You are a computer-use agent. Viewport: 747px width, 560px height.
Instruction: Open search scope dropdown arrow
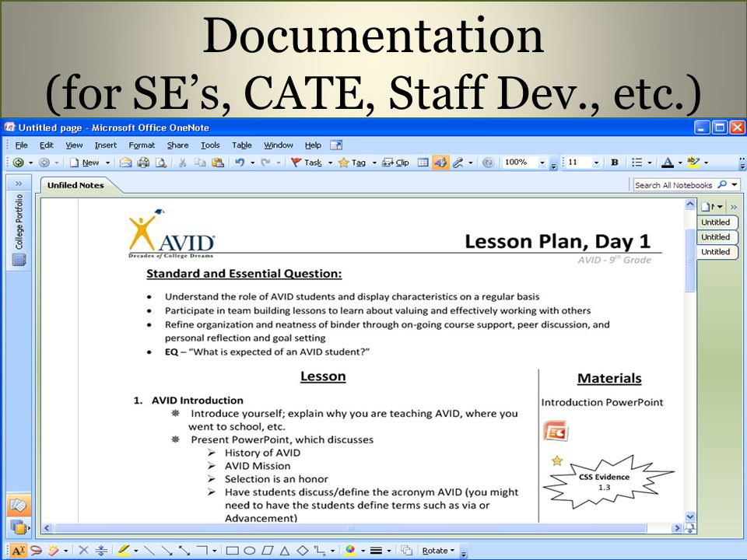click(x=735, y=185)
